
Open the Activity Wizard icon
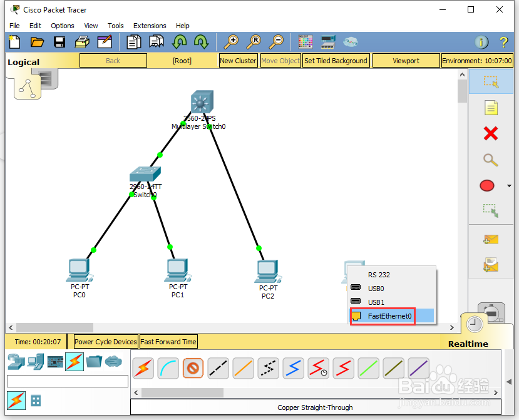pyautogui.click(x=105, y=42)
